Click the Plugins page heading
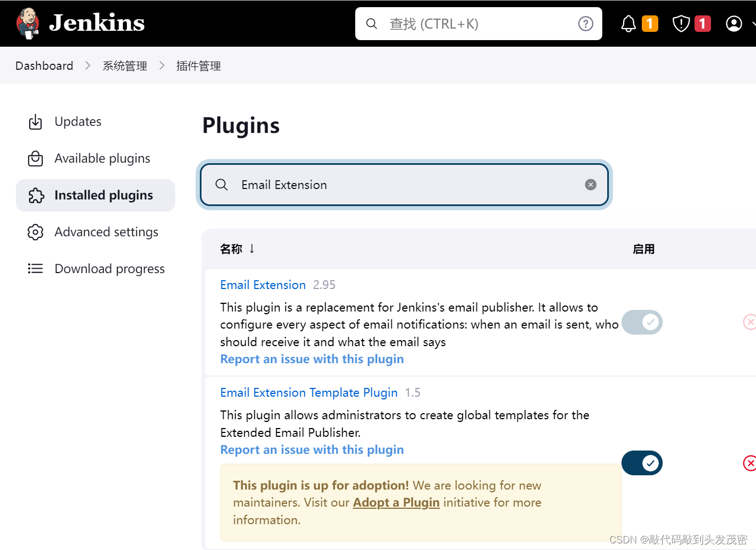The image size is (756, 550). point(241,125)
